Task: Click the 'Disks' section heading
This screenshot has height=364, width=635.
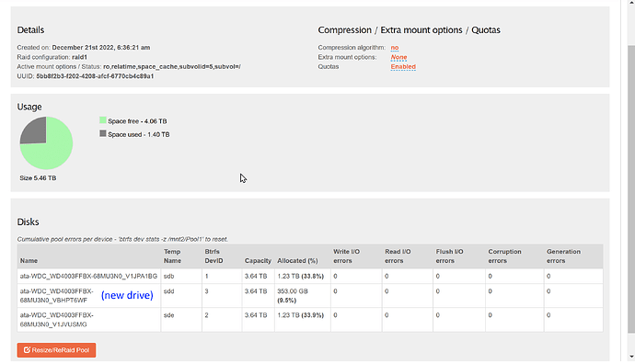Action: (28, 222)
